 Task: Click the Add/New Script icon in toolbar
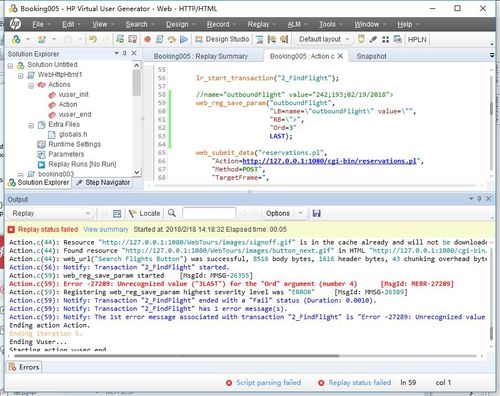point(16,39)
